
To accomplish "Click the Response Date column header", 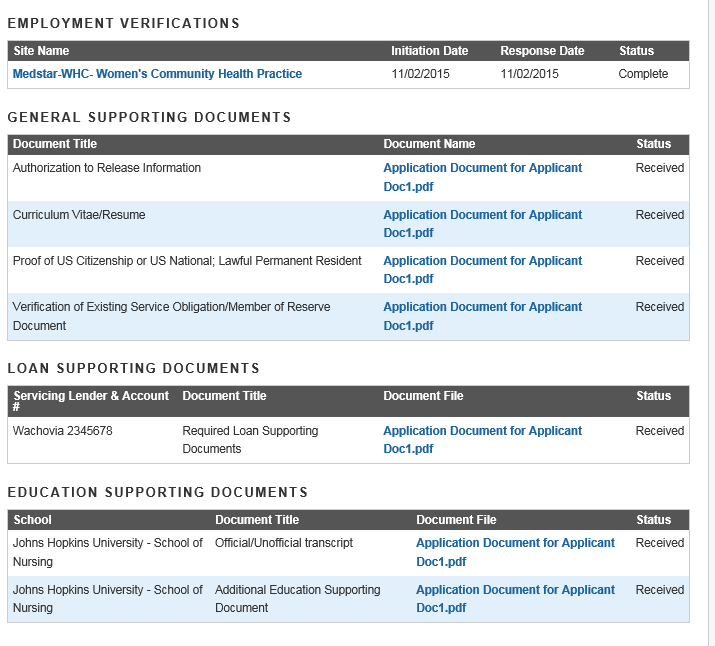I will [542, 51].
